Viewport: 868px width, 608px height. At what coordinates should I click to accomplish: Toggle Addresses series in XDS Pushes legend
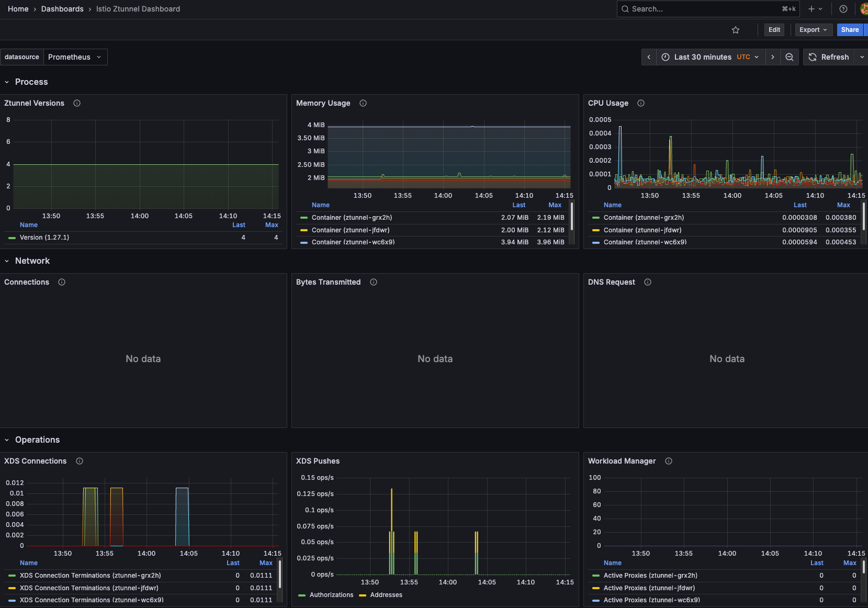(x=386, y=595)
